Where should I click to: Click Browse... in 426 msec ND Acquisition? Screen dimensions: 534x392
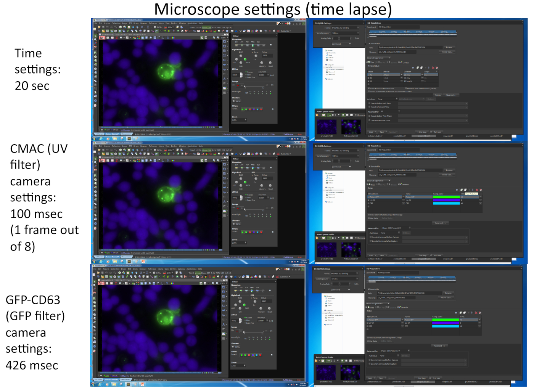(449, 293)
